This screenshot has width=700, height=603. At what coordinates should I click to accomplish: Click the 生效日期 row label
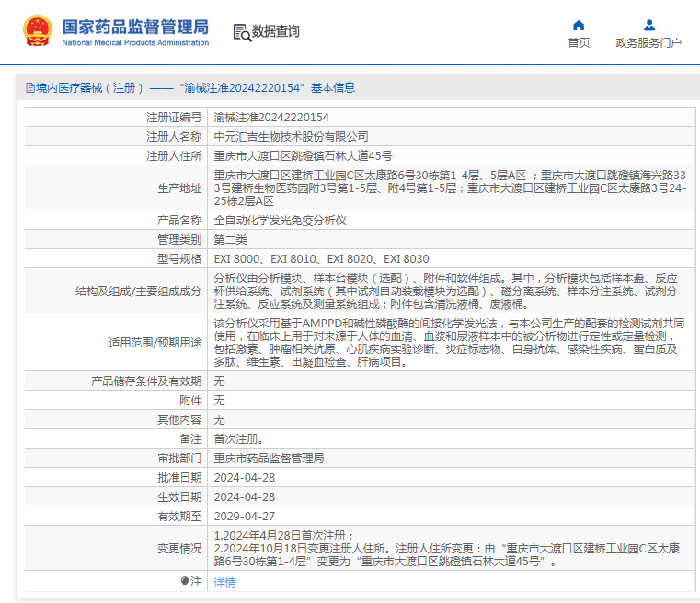(179, 497)
